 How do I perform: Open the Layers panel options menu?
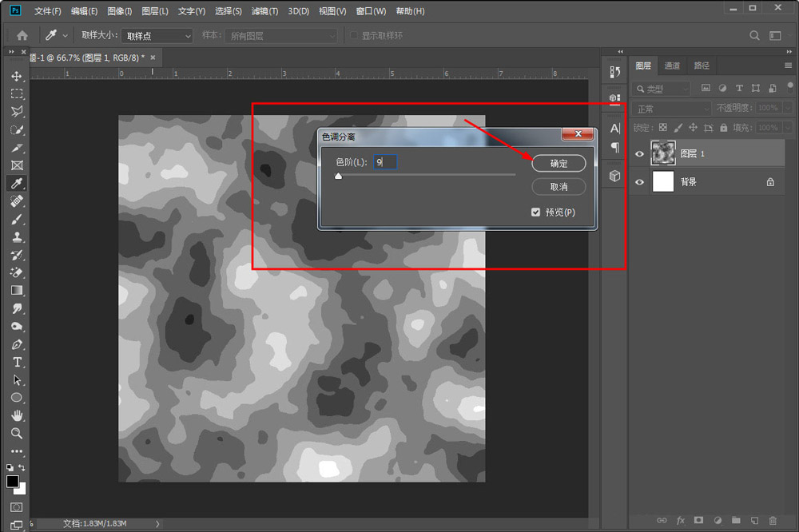[789, 66]
